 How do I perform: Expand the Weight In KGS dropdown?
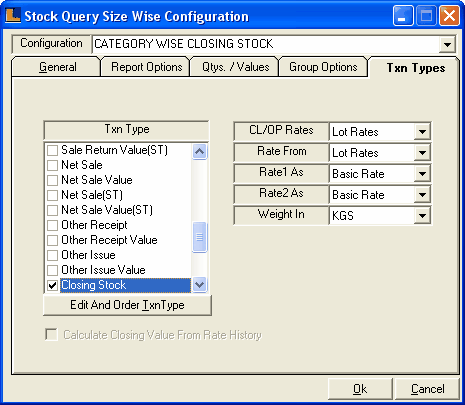point(422,216)
